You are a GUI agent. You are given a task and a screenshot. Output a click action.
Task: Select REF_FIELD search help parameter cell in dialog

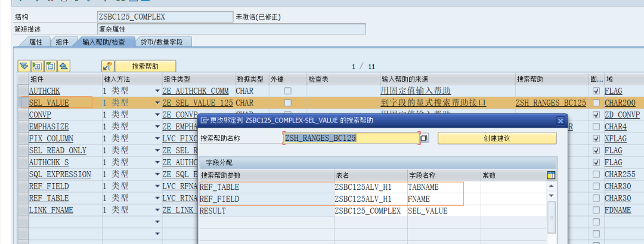267,199
